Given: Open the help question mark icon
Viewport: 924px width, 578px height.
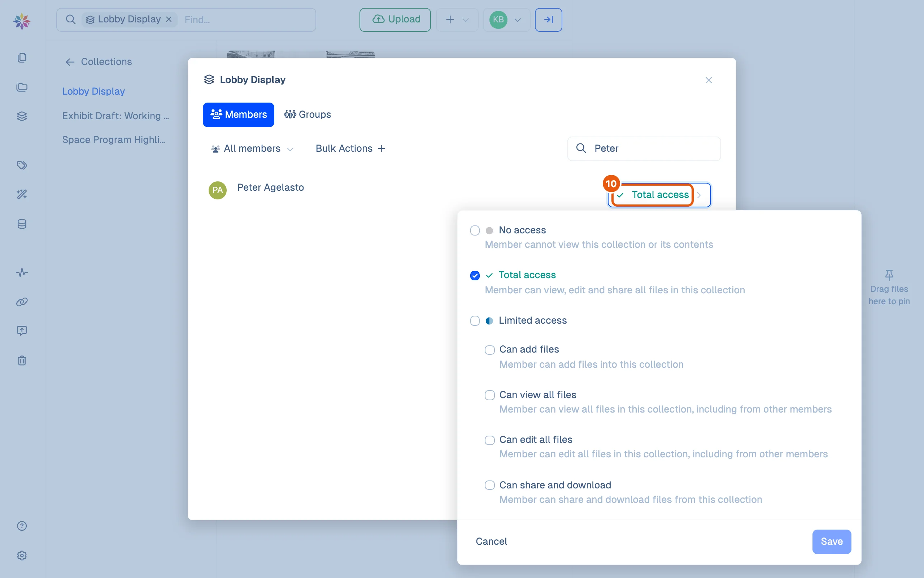Looking at the screenshot, I should tap(22, 526).
